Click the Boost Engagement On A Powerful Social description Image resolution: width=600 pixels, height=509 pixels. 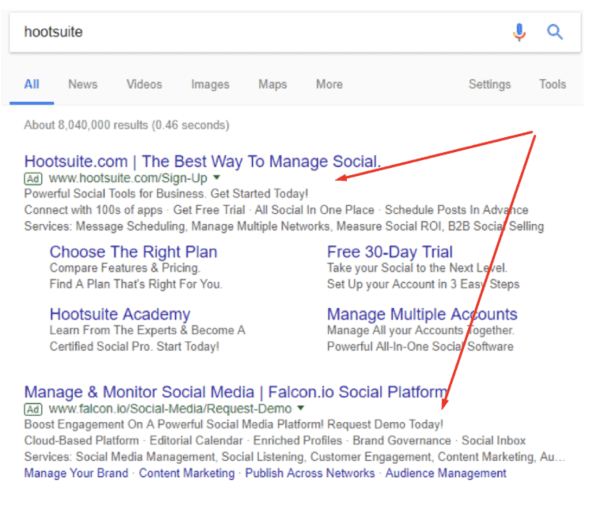coord(234,424)
